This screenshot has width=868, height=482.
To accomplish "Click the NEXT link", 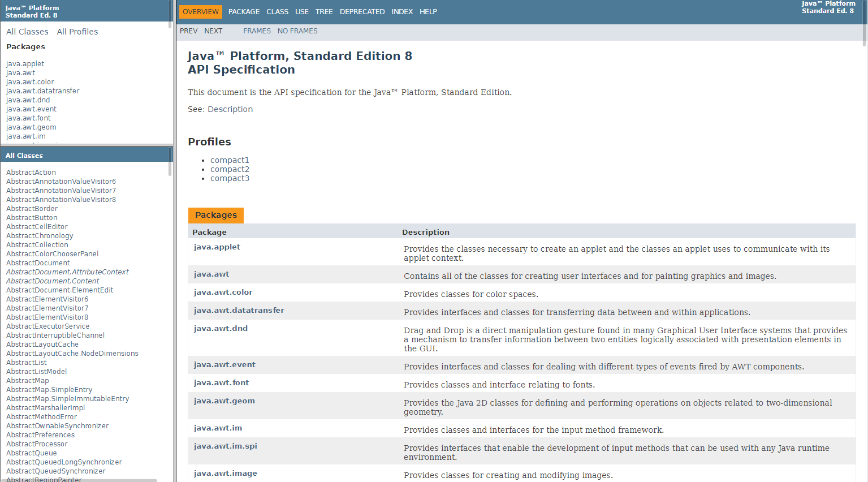I will (x=213, y=31).
